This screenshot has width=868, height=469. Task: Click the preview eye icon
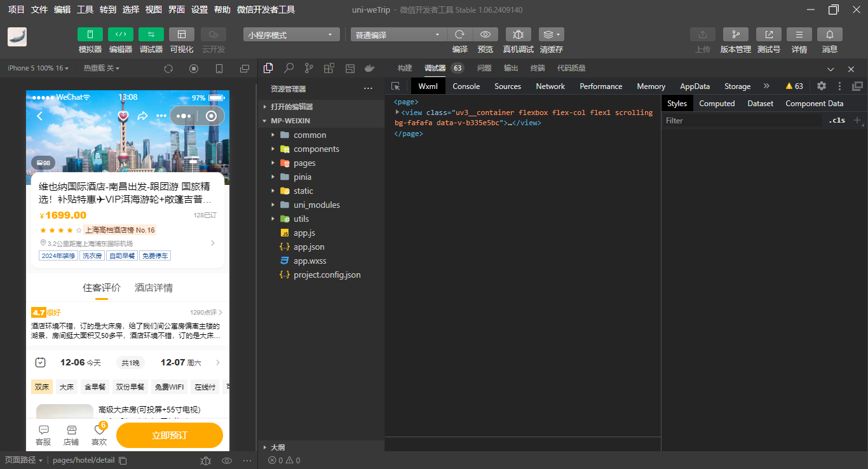point(485,34)
